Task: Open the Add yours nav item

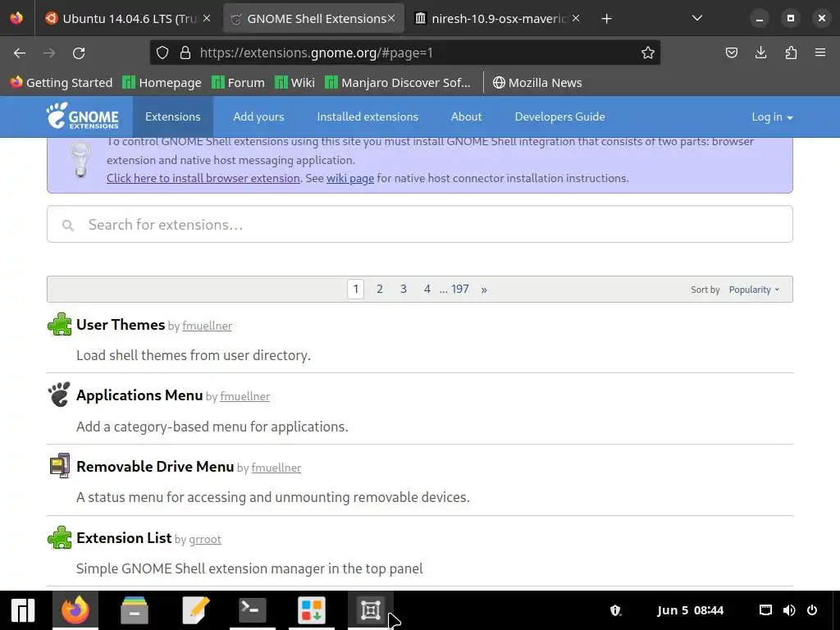Action: pos(258,116)
